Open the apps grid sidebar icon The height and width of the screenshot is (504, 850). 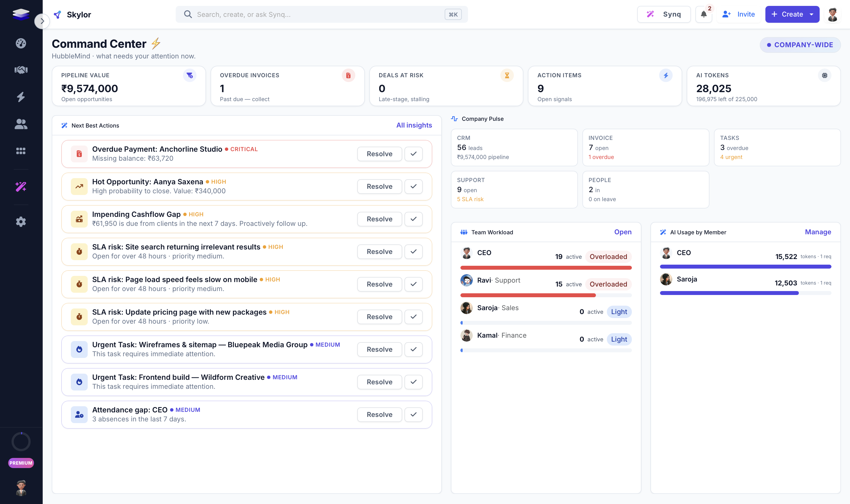(x=21, y=151)
